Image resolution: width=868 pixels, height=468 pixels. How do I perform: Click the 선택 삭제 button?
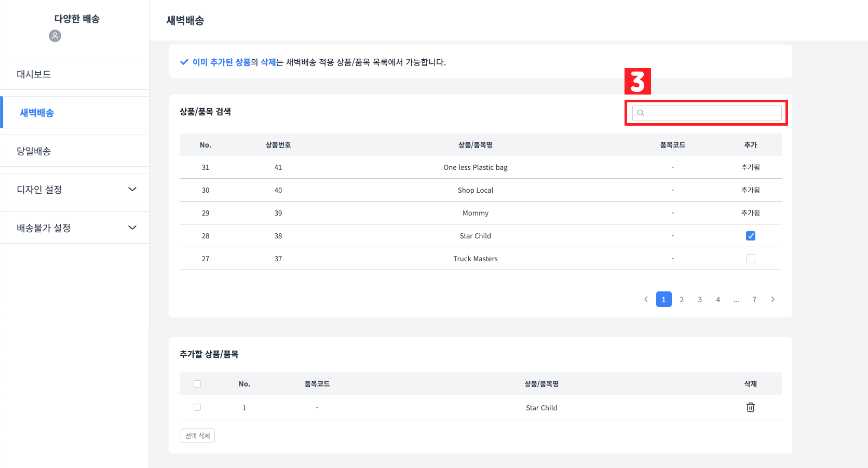pos(198,436)
